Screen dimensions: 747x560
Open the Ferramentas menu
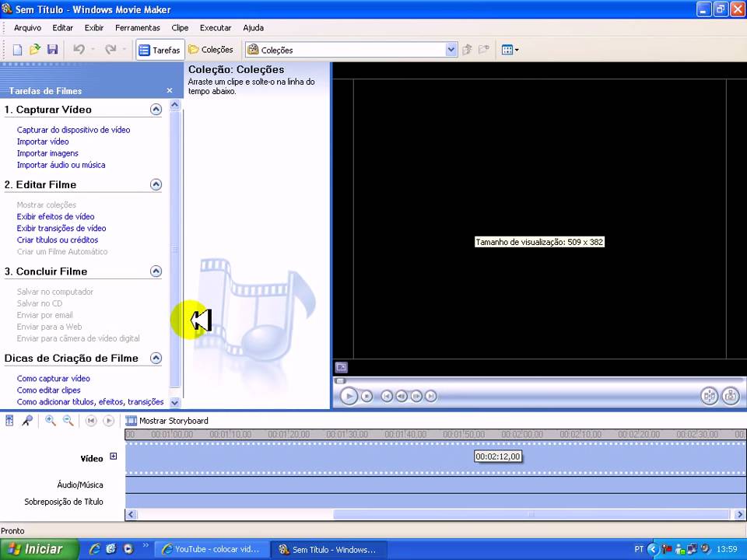pyautogui.click(x=138, y=28)
